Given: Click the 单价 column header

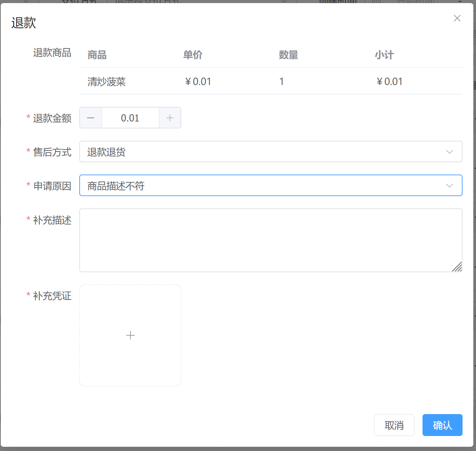Looking at the screenshot, I should [192, 55].
